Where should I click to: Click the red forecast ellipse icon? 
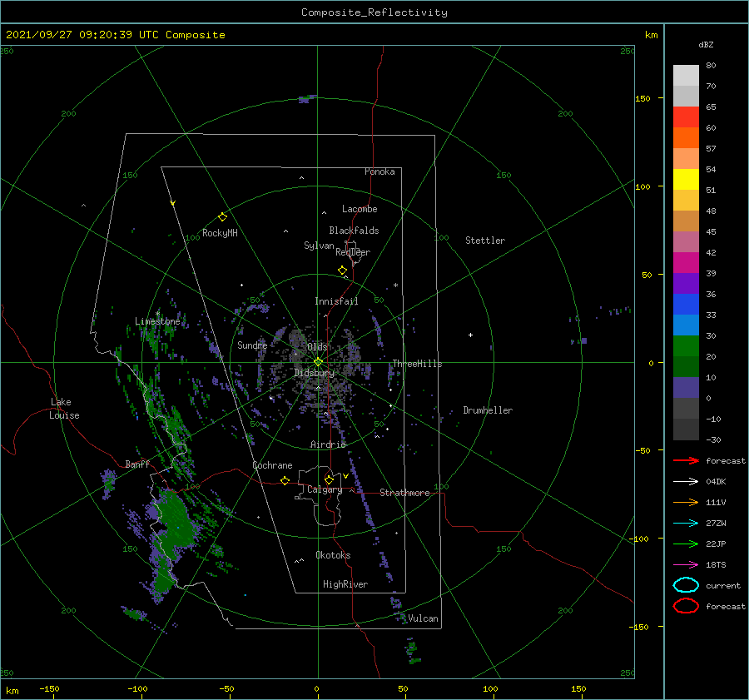[686, 606]
